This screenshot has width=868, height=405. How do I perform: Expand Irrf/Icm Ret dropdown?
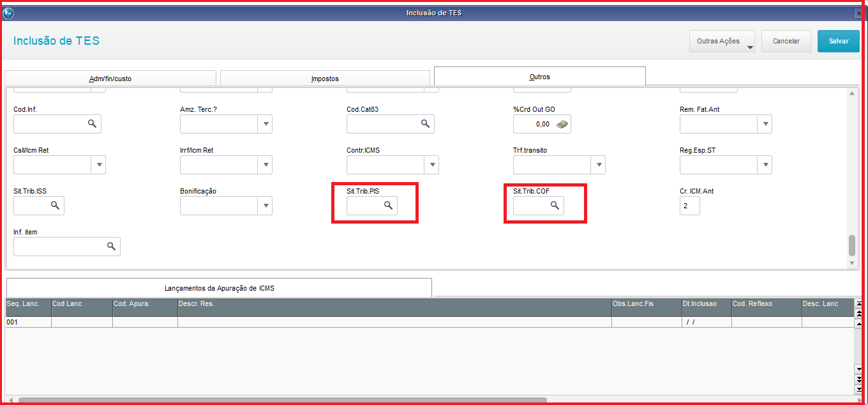pos(265,165)
